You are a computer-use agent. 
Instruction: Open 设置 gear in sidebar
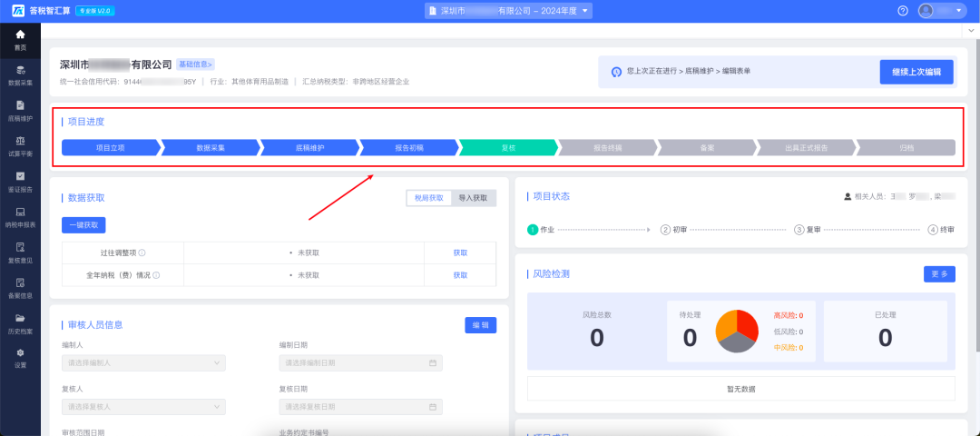(20, 358)
